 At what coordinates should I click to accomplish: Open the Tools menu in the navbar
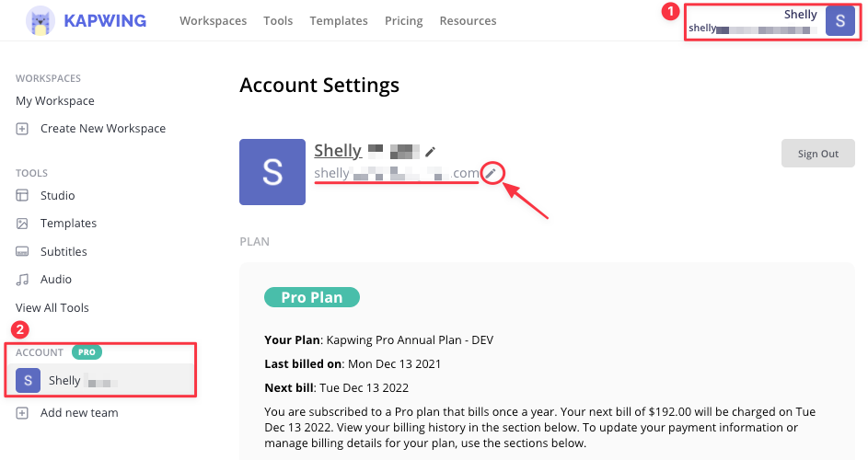278,21
